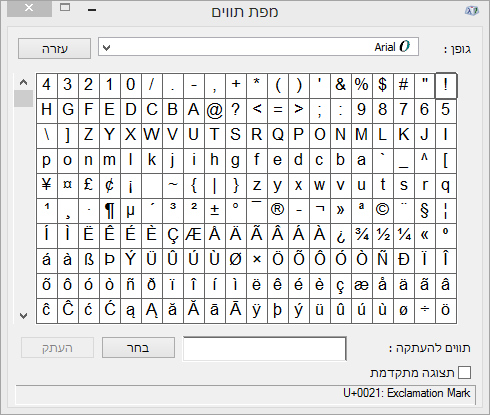Select the lowercase ñ character

pyautogui.click(x=131, y=286)
